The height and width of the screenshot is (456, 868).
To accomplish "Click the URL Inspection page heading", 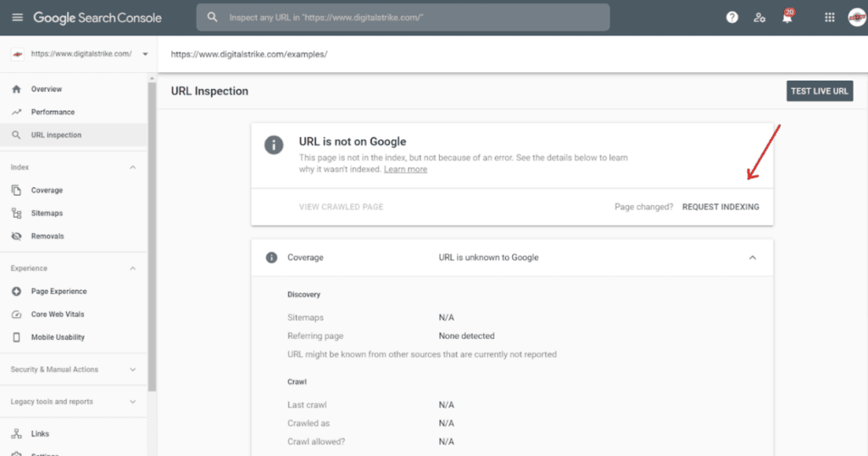I will pyautogui.click(x=209, y=92).
